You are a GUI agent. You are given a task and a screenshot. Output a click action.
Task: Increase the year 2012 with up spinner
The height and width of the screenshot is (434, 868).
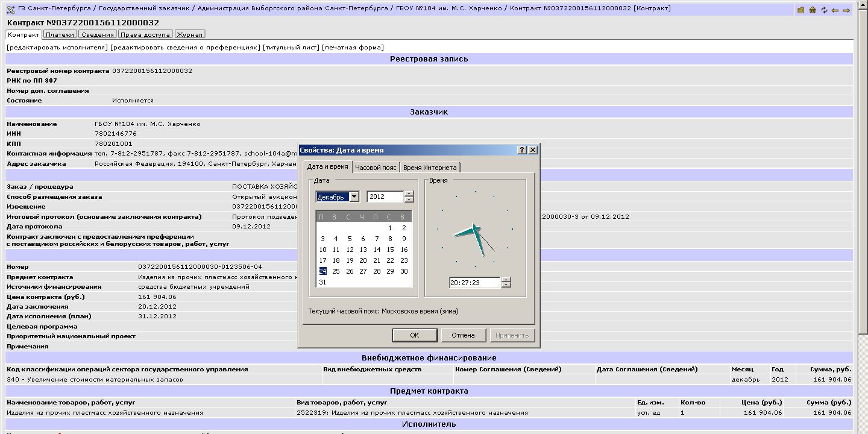point(409,194)
